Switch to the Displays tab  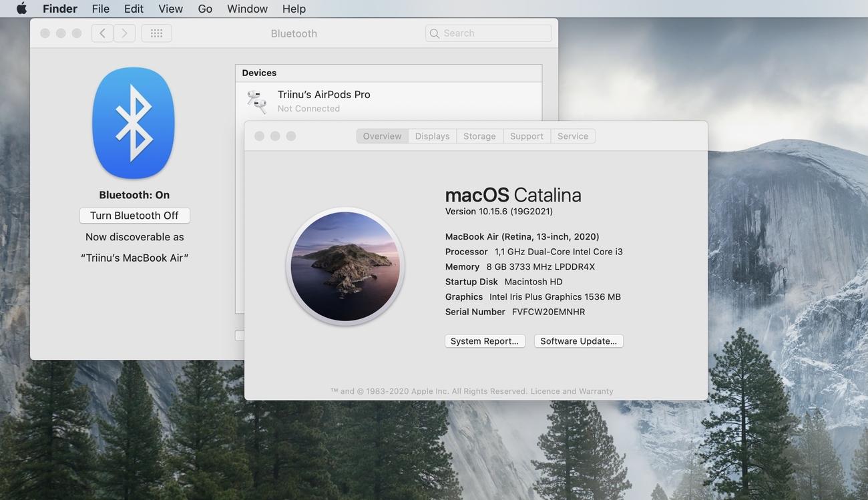[x=433, y=136]
